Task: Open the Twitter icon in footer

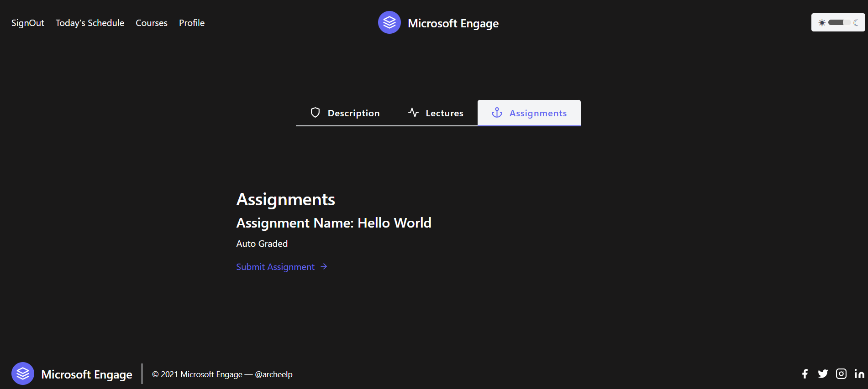Action: click(x=823, y=374)
